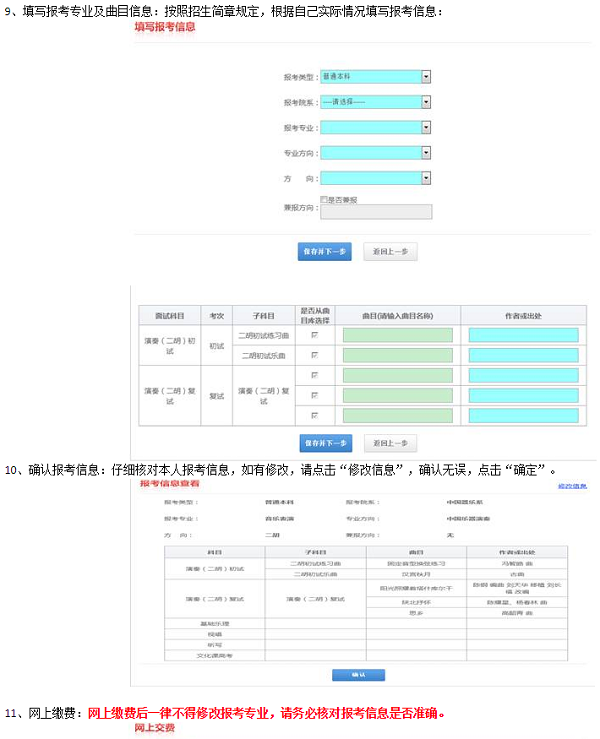Viewport: 600px width, 739px height.
Task: Click 保存并下一步 below the 曲目 table
Action: (324, 443)
